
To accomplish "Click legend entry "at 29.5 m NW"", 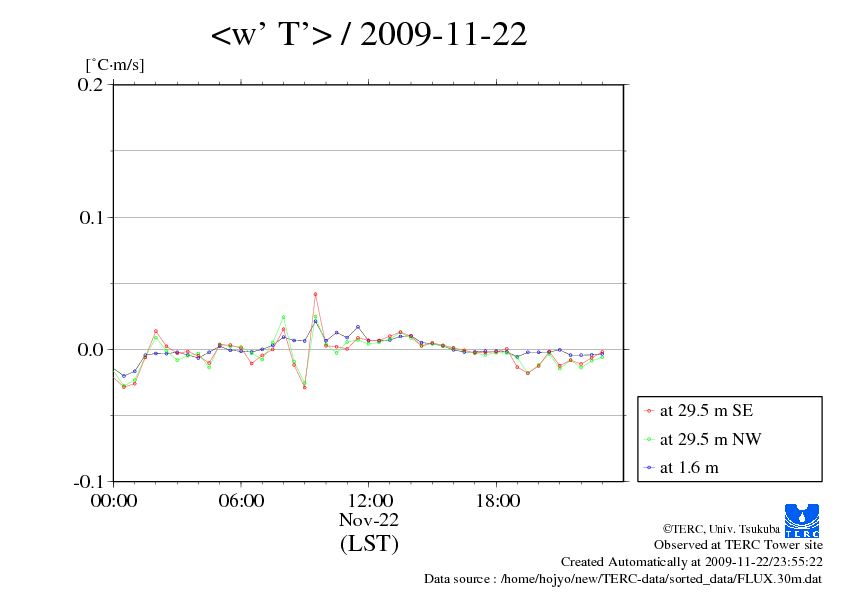I will 710,439.
